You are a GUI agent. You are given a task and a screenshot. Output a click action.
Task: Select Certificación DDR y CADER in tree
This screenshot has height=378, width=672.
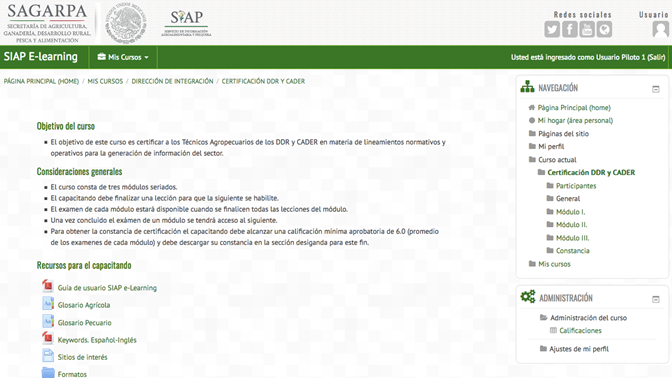tap(591, 172)
